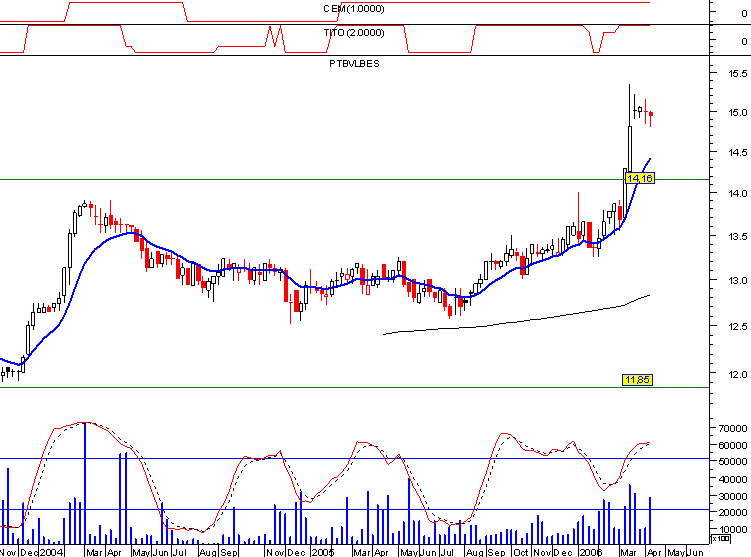Image resolution: width=751 pixels, height=557 pixels.
Task: Click the 2004 year label on time axis
Action: coord(51,552)
